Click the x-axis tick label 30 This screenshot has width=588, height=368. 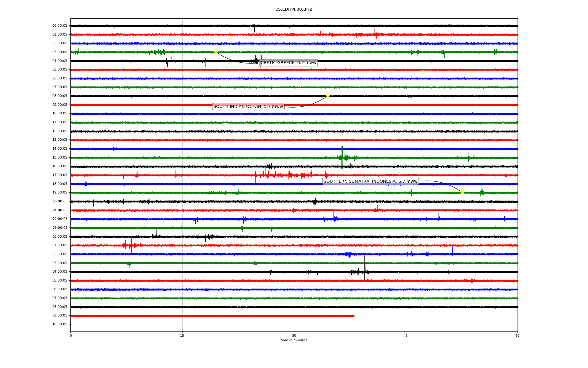pyautogui.click(x=294, y=336)
